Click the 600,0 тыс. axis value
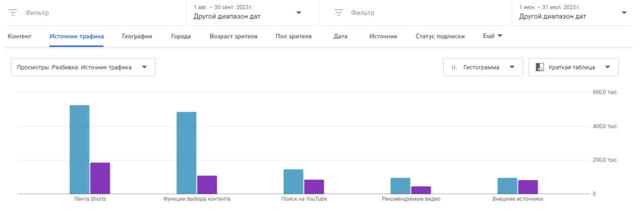Viewport: 644px width, 213px height. click(x=605, y=92)
